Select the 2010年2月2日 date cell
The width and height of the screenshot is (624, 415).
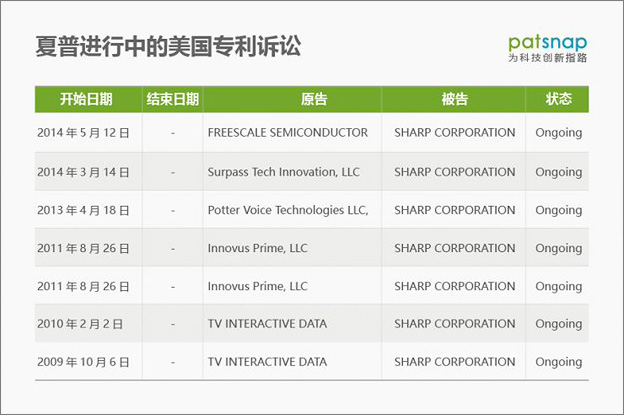(80, 324)
